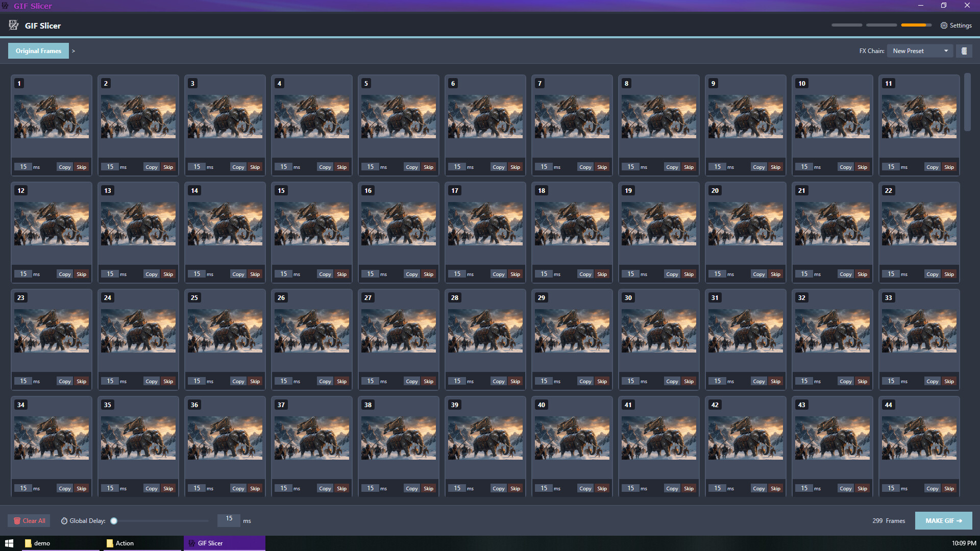Screen dimensions: 980x551
Task: Open the Action folder from the taskbar
Action: [x=142, y=543]
